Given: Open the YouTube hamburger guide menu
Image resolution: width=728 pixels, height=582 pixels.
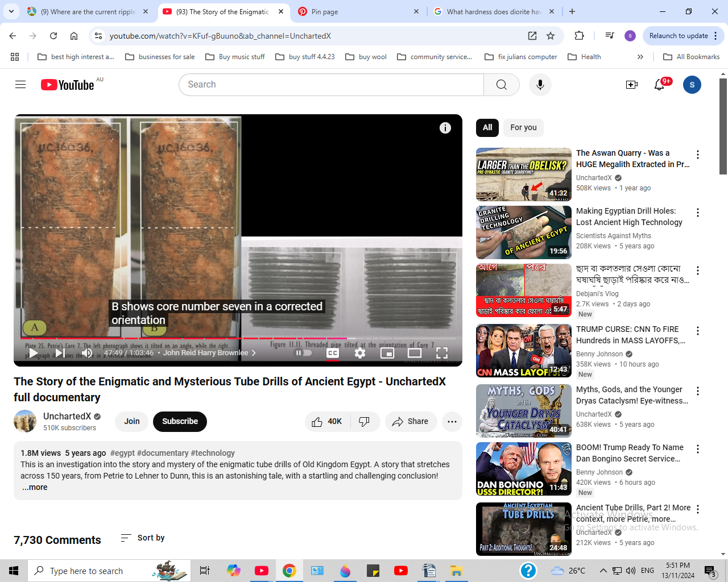Looking at the screenshot, I should click(x=20, y=85).
